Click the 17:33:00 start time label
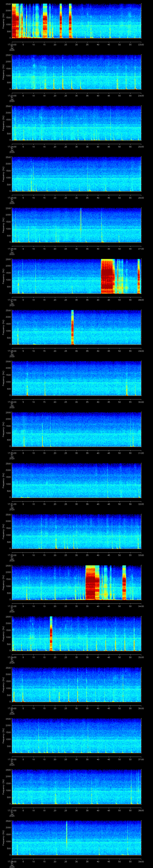This screenshot has height=868, width=153. (12, 606)
